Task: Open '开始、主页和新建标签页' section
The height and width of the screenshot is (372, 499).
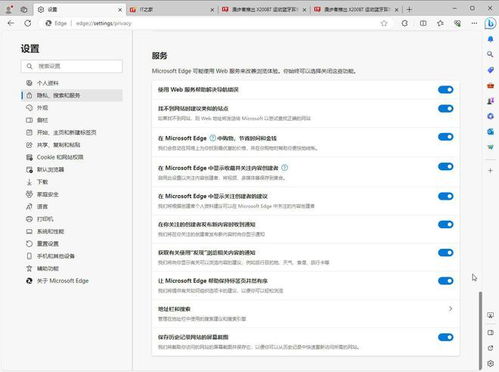Action: pyautogui.click(x=72, y=132)
